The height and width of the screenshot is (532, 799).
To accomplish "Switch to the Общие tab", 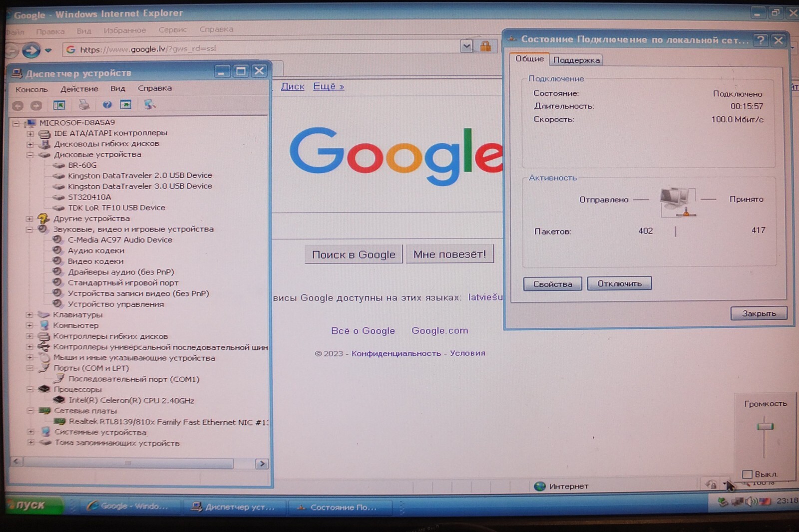I will [x=529, y=59].
